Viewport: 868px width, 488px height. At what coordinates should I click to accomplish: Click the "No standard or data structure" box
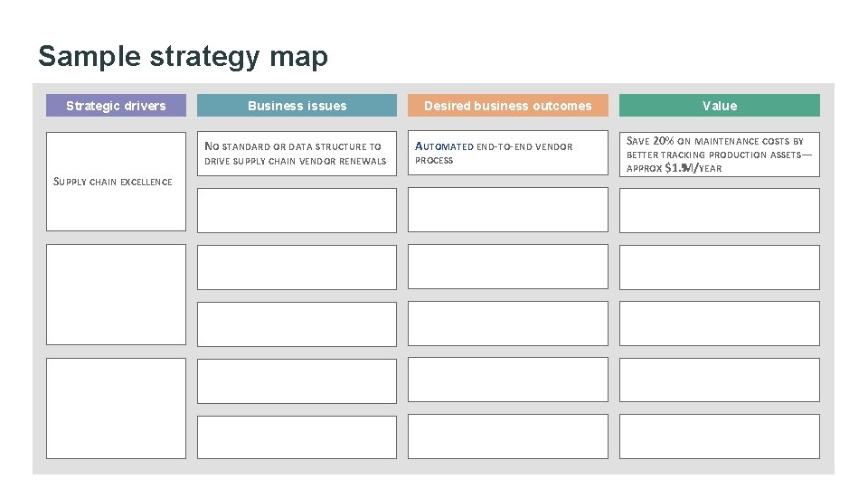(297, 154)
